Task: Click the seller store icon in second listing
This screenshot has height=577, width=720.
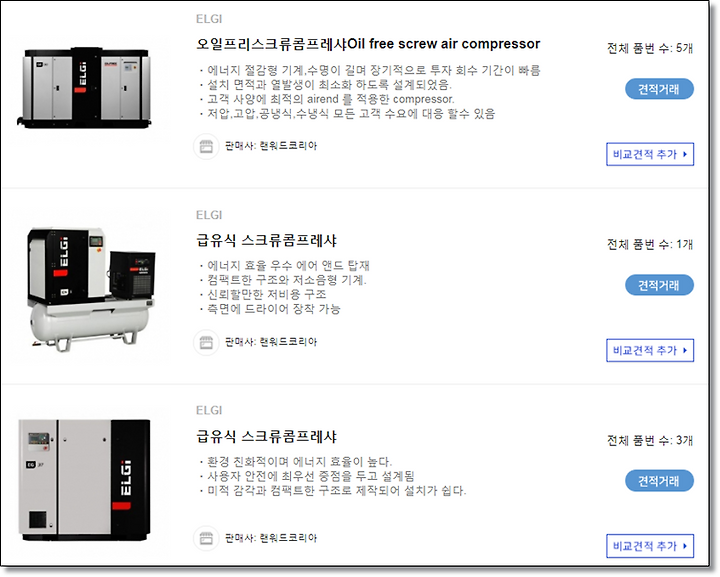Action: coord(206,342)
